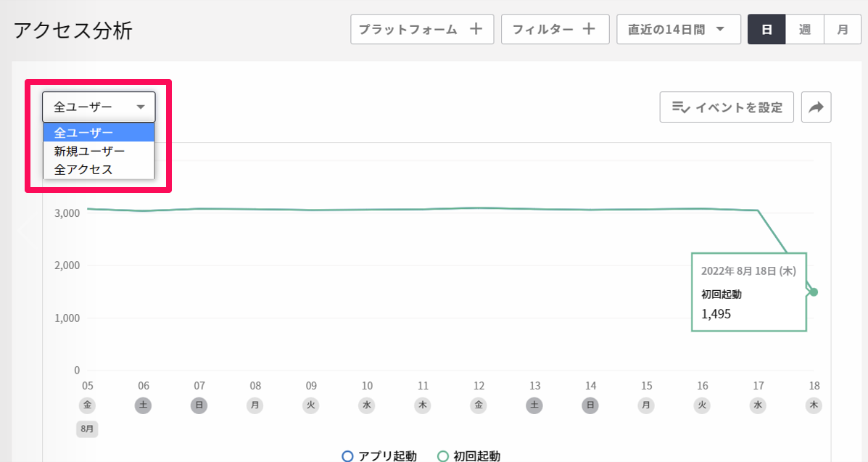
Task: Toggle アプリ起動 legend series
Action: point(379,456)
